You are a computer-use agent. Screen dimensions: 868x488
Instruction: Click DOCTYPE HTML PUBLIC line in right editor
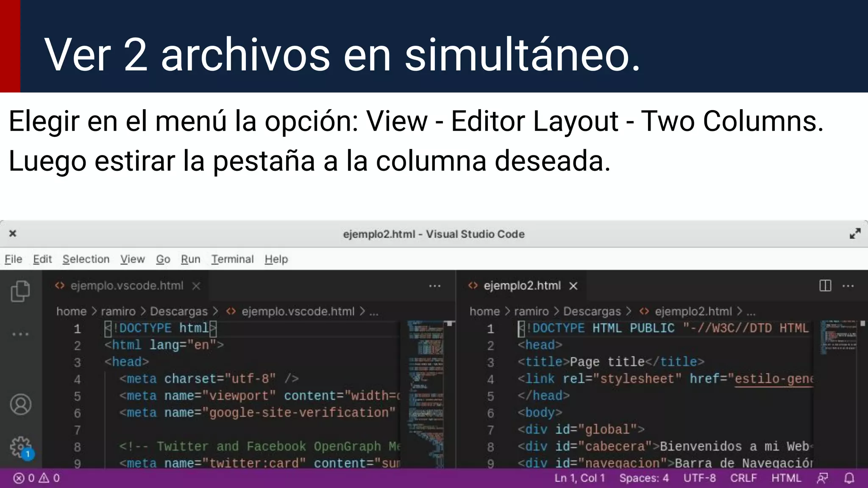coord(663,328)
